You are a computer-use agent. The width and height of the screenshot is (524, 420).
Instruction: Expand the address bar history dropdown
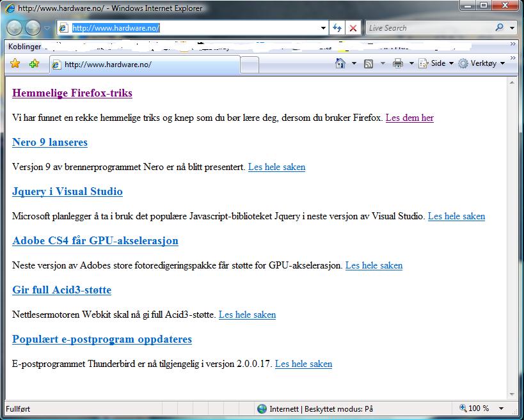tap(323, 28)
